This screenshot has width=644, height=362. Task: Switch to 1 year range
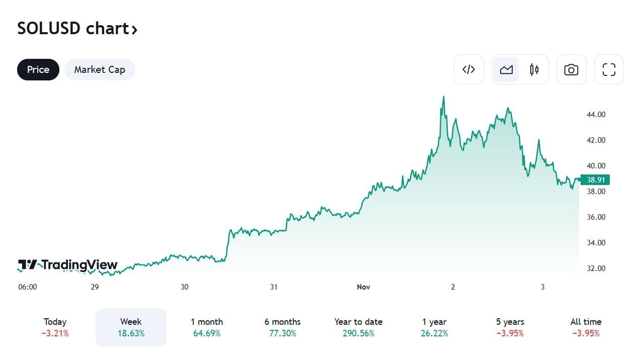(x=434, y=327)
